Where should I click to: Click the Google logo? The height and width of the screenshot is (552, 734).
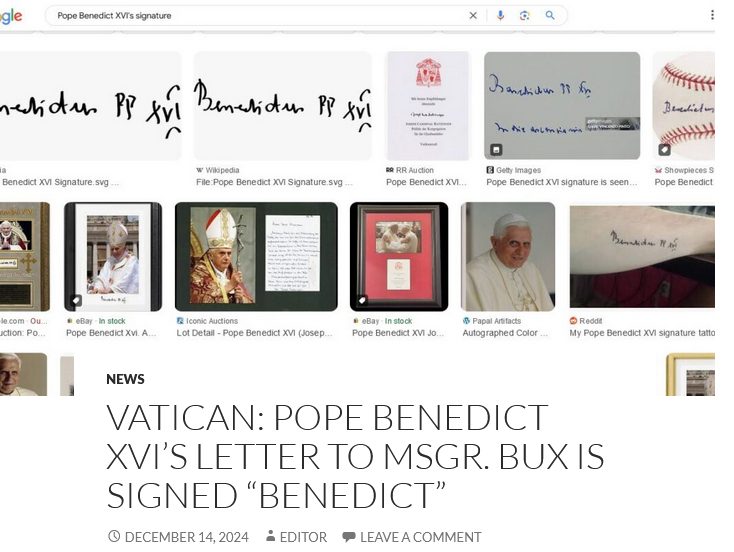10,16
